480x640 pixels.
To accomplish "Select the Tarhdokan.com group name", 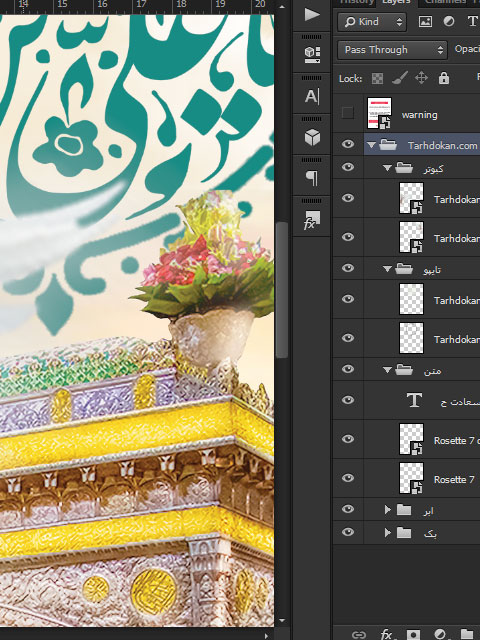I will [x=442, y=145].
